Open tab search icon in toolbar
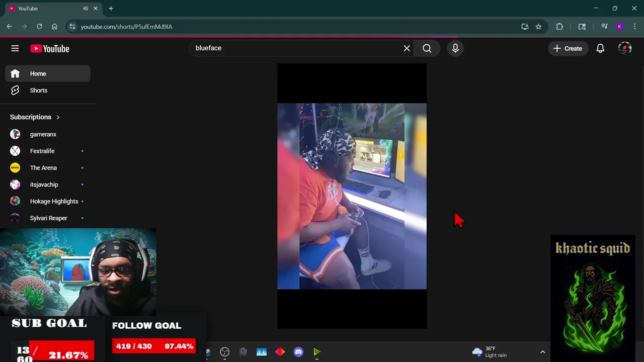The image size is (644, 362). point(582,27)
